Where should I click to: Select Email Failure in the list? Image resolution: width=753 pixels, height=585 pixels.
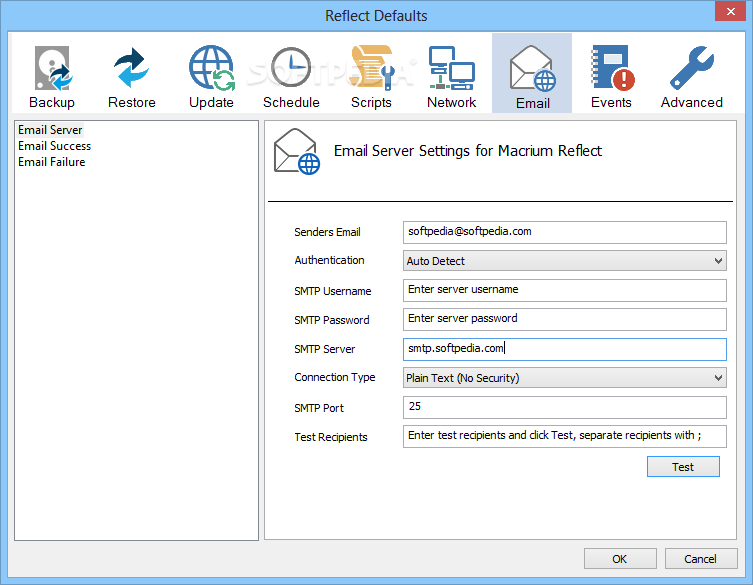pos(51,162)
